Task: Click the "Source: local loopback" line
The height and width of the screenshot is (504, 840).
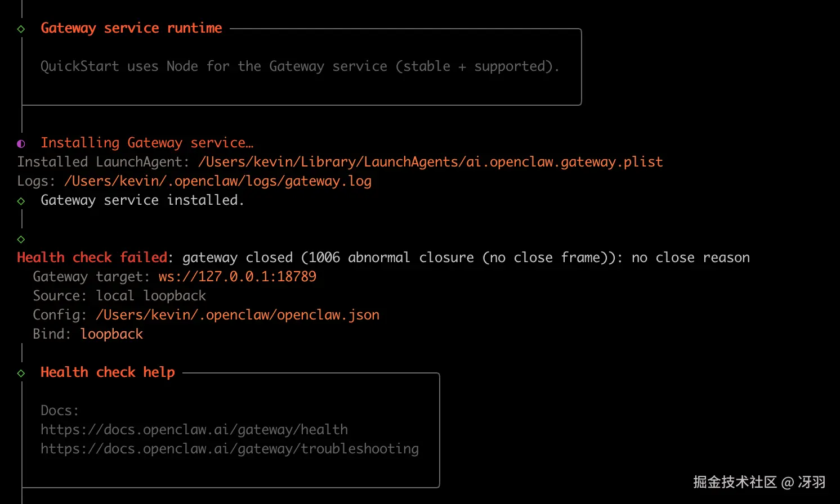Action: 119,296
